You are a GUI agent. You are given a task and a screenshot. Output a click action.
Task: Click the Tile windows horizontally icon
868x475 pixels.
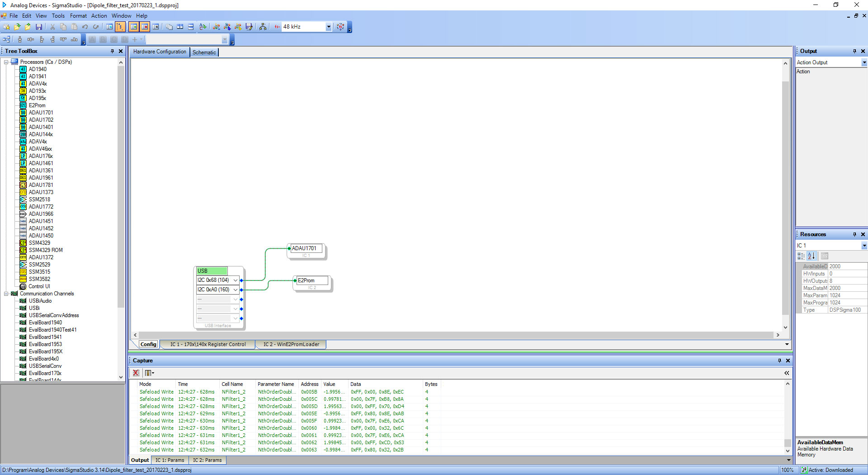180,27
